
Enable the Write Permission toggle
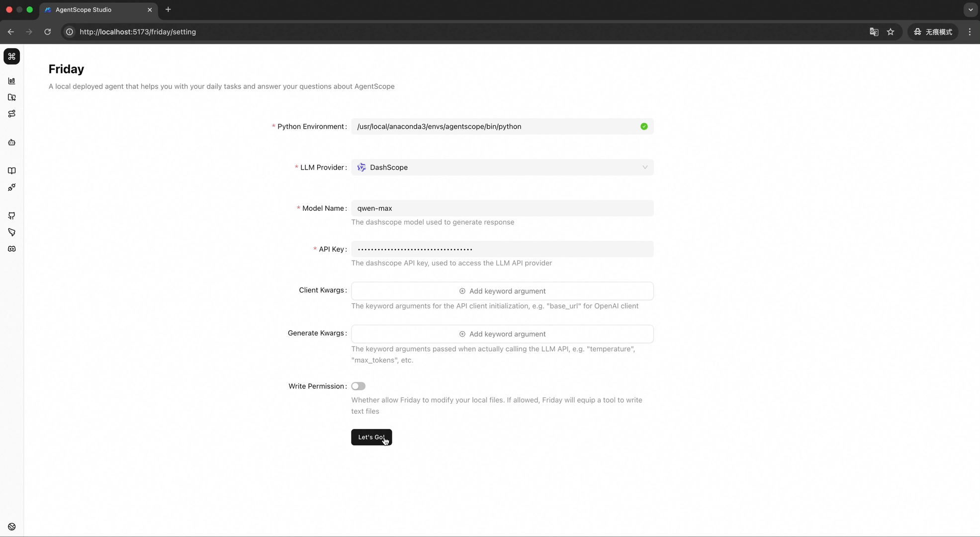pos(358,386)
